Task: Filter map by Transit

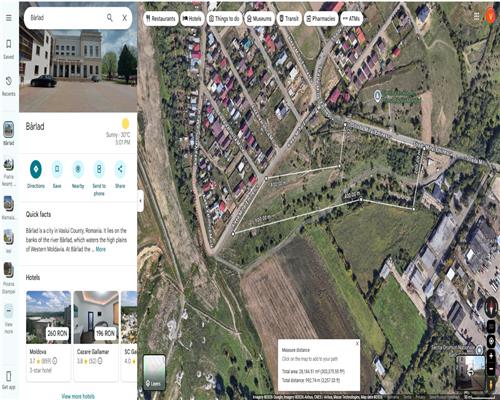Action: click(x=289, y=19)
